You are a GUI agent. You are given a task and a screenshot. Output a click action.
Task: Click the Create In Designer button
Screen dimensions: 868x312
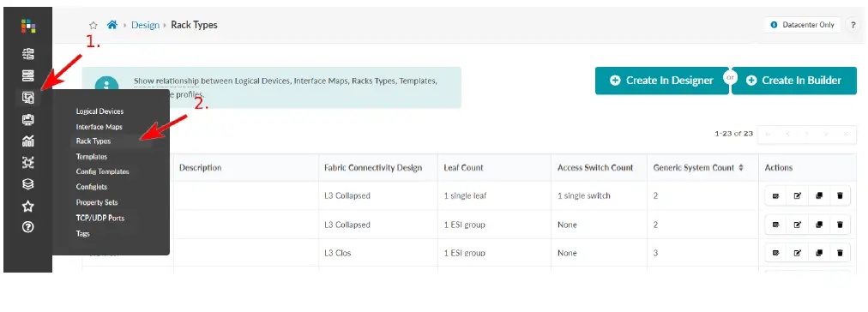click(x=661, y=81)
